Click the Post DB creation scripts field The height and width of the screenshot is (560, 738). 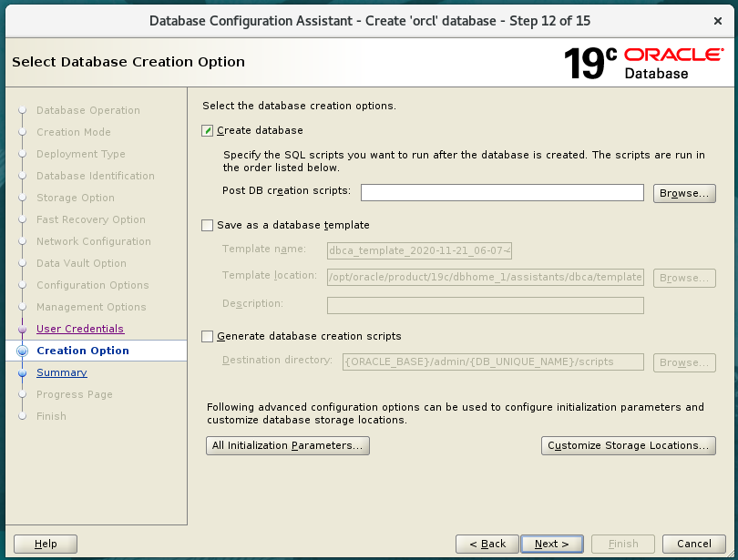(502, 193)
